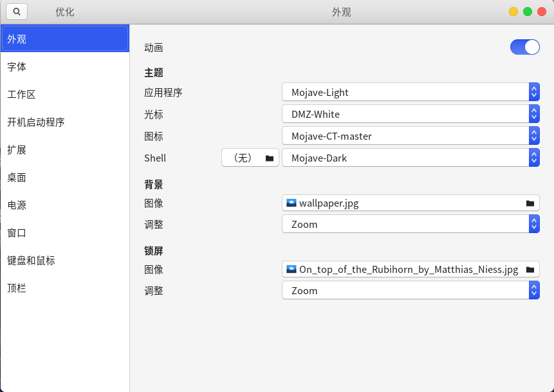The image size is (554, 392).
Task: Click the 工作区 sidebar entry
Action: point(64,94)
